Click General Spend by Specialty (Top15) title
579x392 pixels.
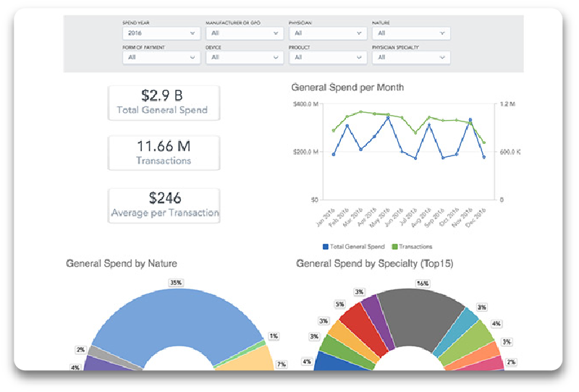tap(374, 263)
